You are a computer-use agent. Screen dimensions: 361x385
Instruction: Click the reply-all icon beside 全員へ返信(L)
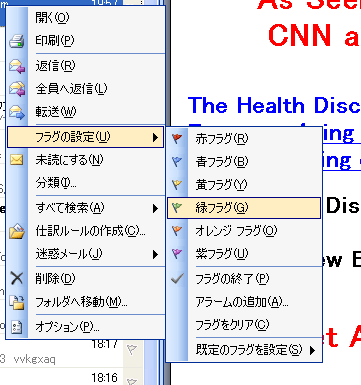(x=17, y=89)
